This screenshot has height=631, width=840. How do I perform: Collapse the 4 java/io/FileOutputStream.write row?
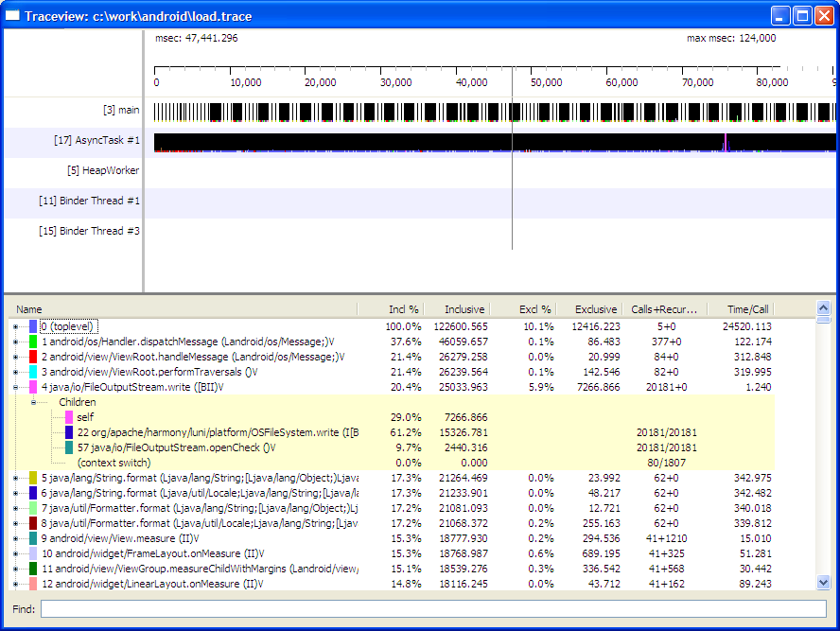[15, 387]
